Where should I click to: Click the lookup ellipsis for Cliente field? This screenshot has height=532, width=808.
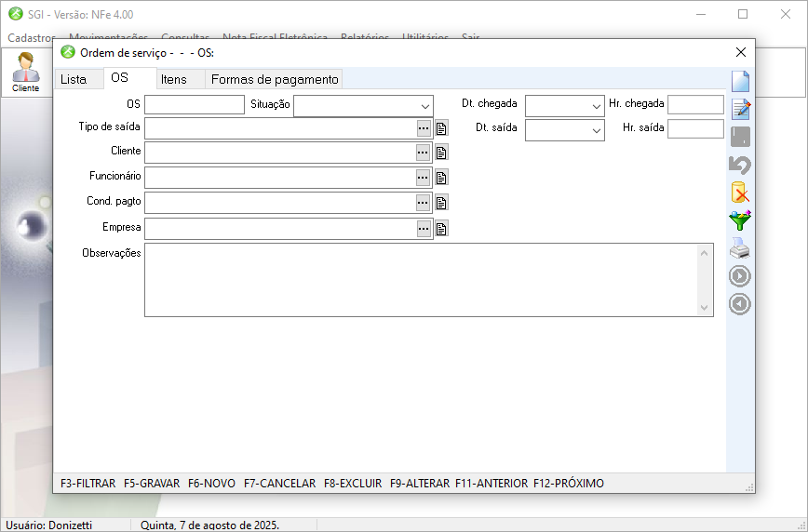pos(423,153)
